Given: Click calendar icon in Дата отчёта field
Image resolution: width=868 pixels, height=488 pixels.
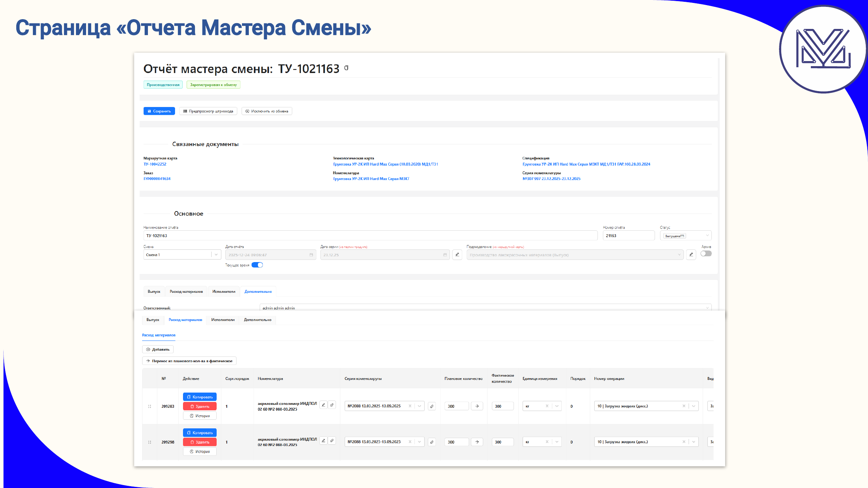Looking at the screenshot, I should tap(311, 255).
